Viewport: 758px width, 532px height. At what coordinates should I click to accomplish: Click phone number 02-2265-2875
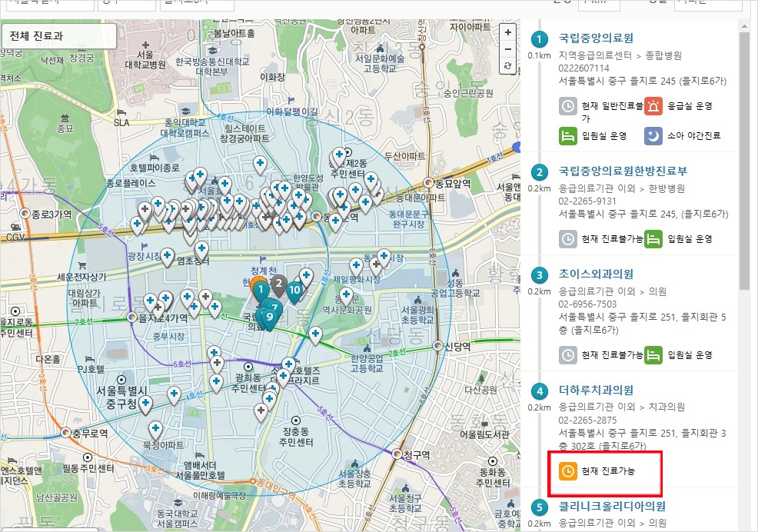point(587,421)
